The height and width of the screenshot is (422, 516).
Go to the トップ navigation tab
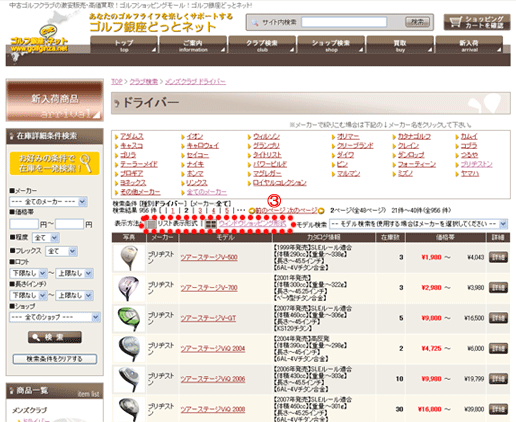(124, 45)
